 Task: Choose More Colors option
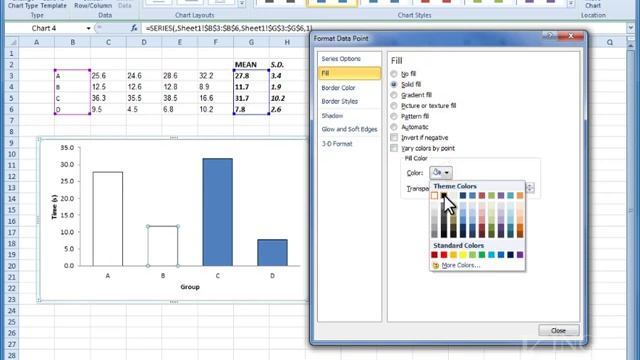point(460,265)
